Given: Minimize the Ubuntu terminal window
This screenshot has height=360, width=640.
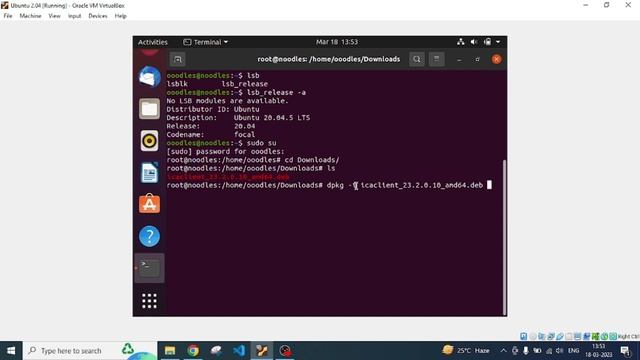Looking at the screenshot, I should [x=459, y=60].
